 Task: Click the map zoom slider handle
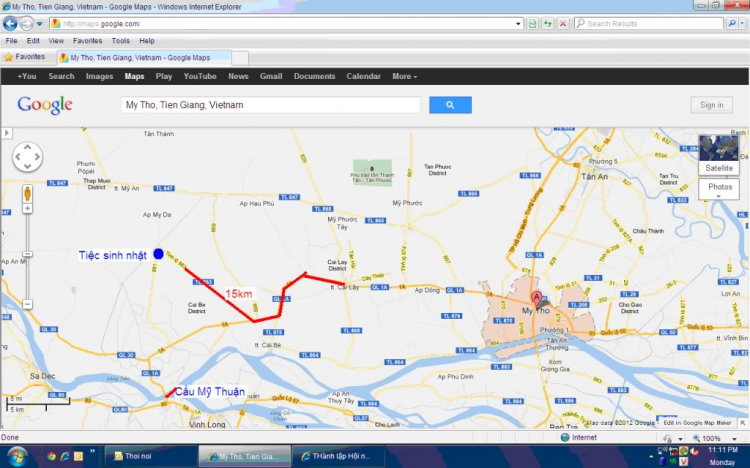(x=28, y=254)
